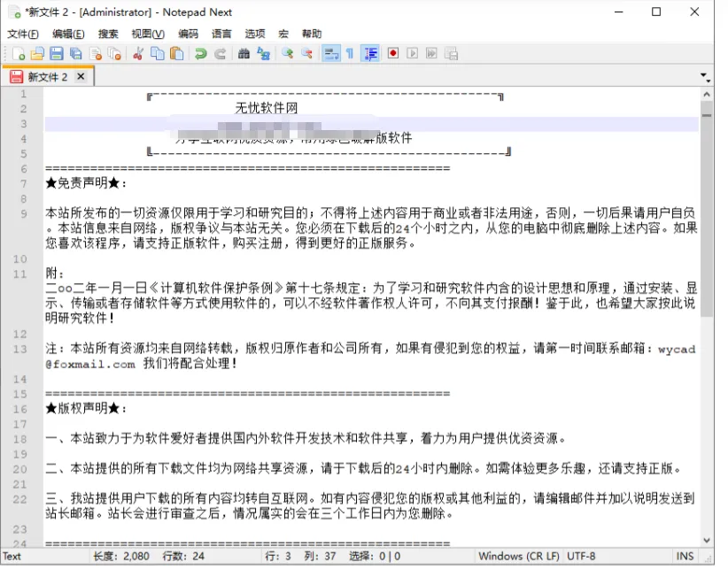Click the ★版权声明★ heading text
Image resolution: width=728 pixels, height=570 pixels.
point(86,408)
